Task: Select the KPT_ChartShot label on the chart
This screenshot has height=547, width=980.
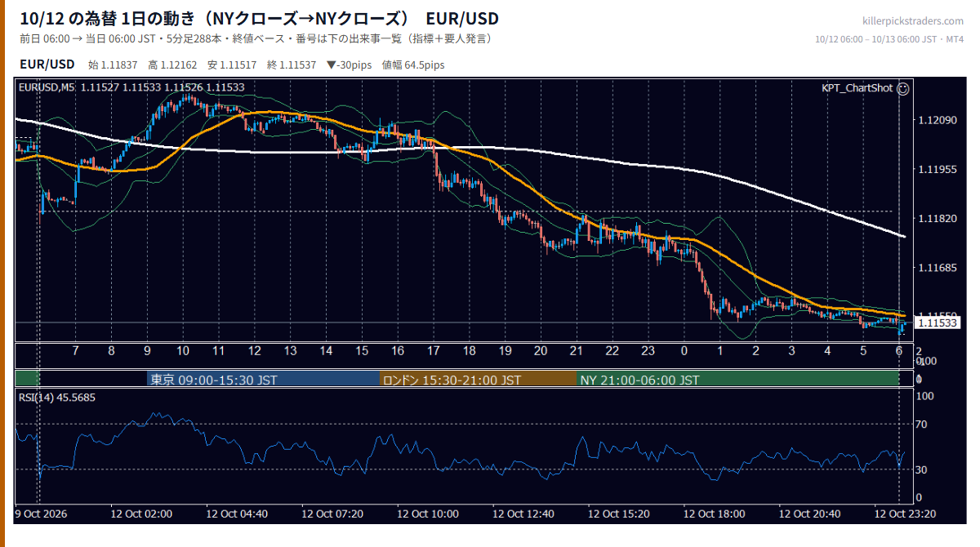Action: tap(857, 87)
